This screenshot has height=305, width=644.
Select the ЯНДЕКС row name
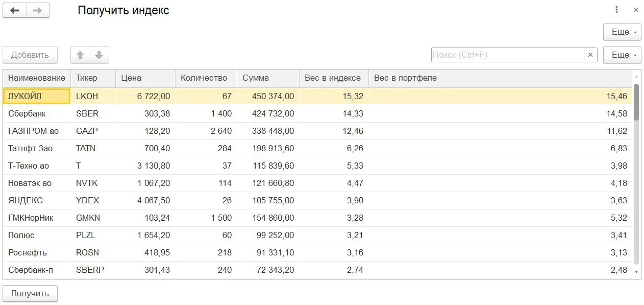click(37, 200)
